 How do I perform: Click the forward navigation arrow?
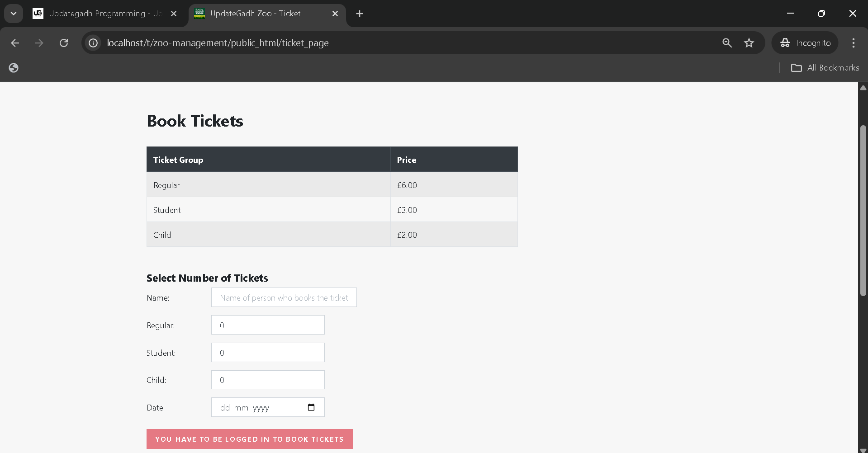[39, 43]
